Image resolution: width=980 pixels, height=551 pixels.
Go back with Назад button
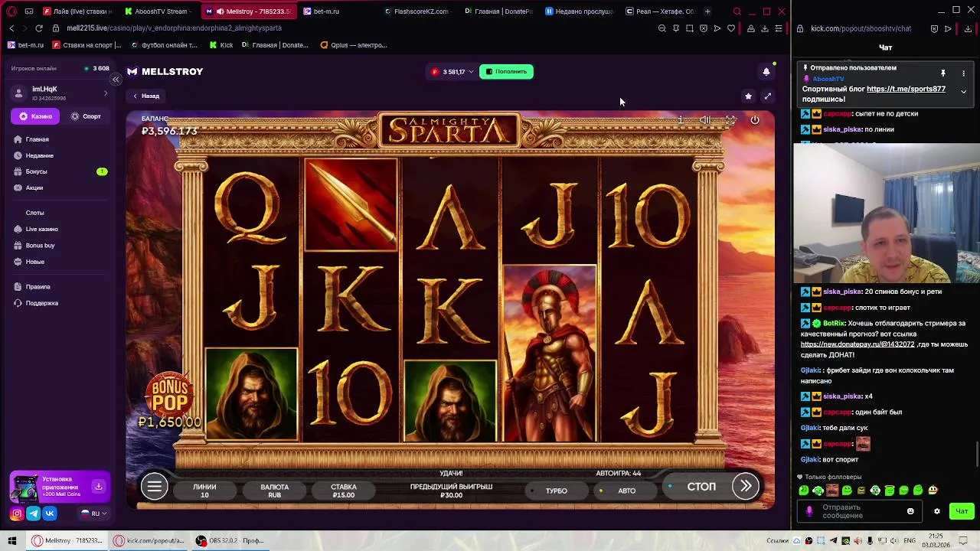tap(145, 96)
